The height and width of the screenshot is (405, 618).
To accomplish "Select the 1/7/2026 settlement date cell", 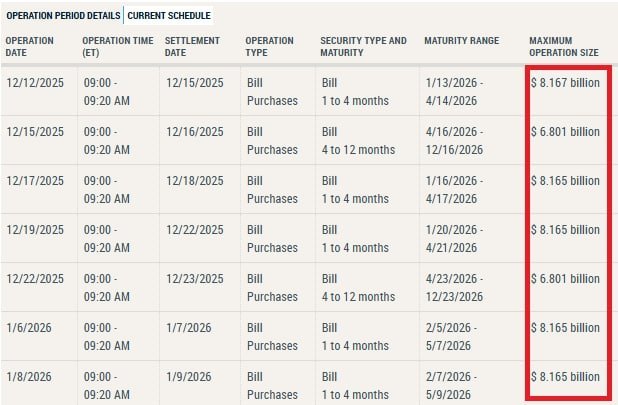I will click(188, 328).
